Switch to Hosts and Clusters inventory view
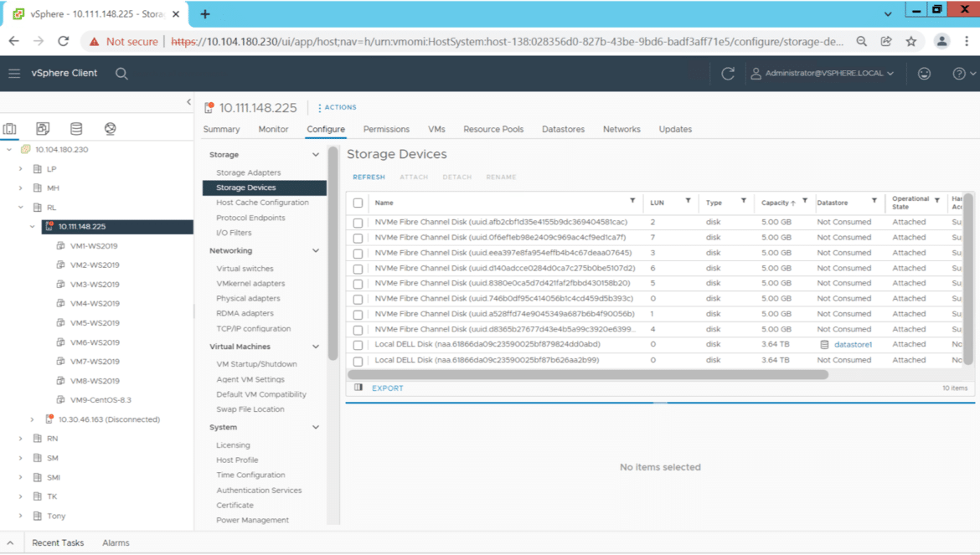 [10, 129]
